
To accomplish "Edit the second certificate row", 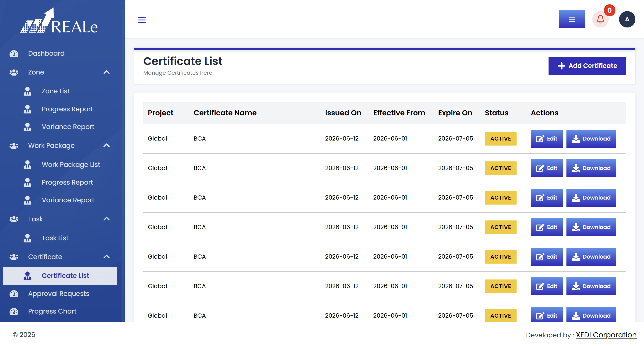I will coord(546,168).
